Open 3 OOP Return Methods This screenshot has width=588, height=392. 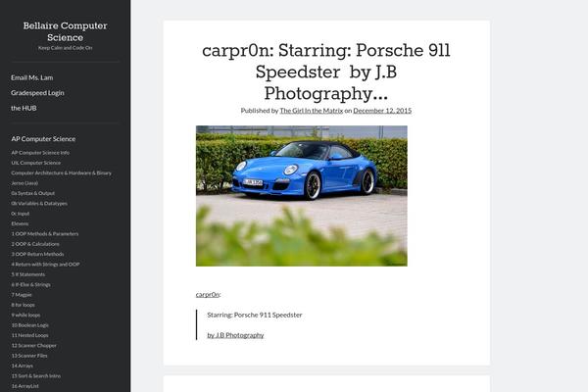click(37, 254)
